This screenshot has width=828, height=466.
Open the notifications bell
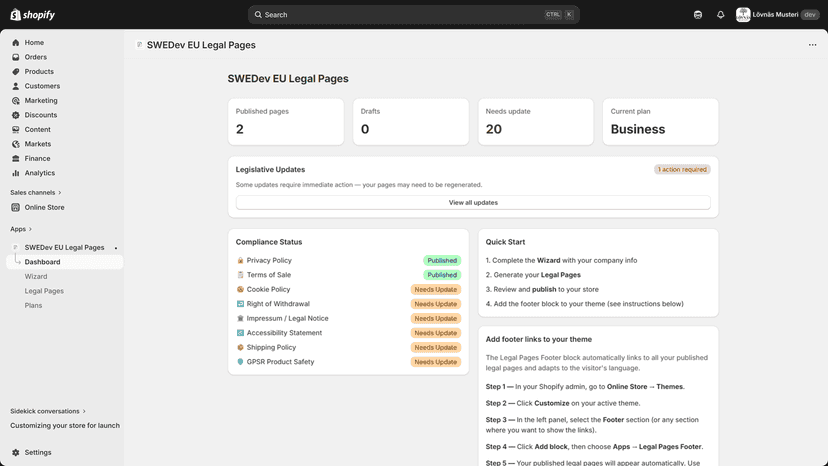click(720, 15)
